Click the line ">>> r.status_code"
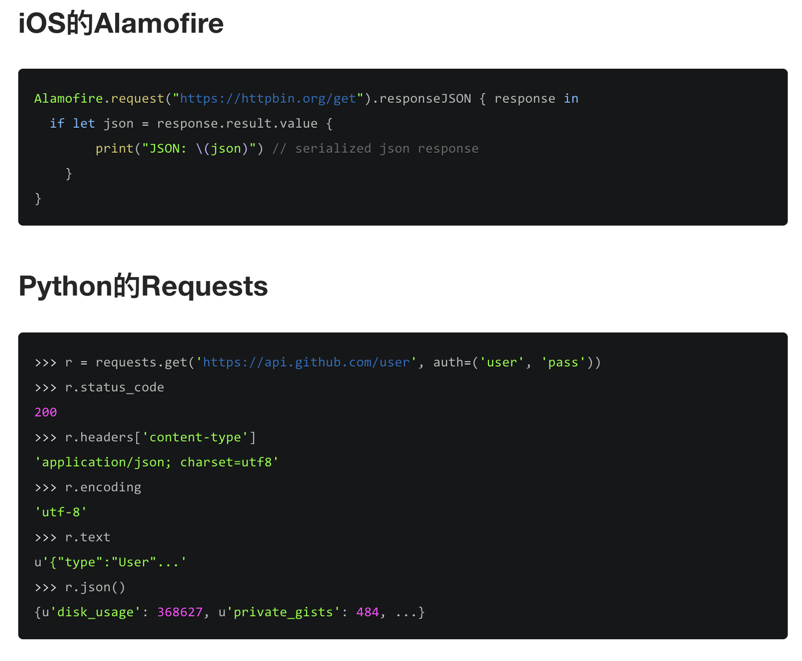Image resolution: width=802 pixels, height=661 pixels. click(x=99, y=387)
